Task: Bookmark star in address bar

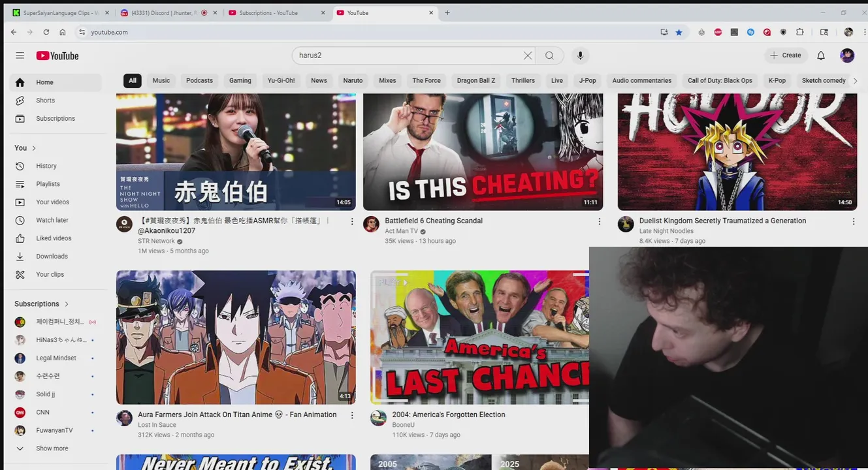Action: tap(679, 32)
